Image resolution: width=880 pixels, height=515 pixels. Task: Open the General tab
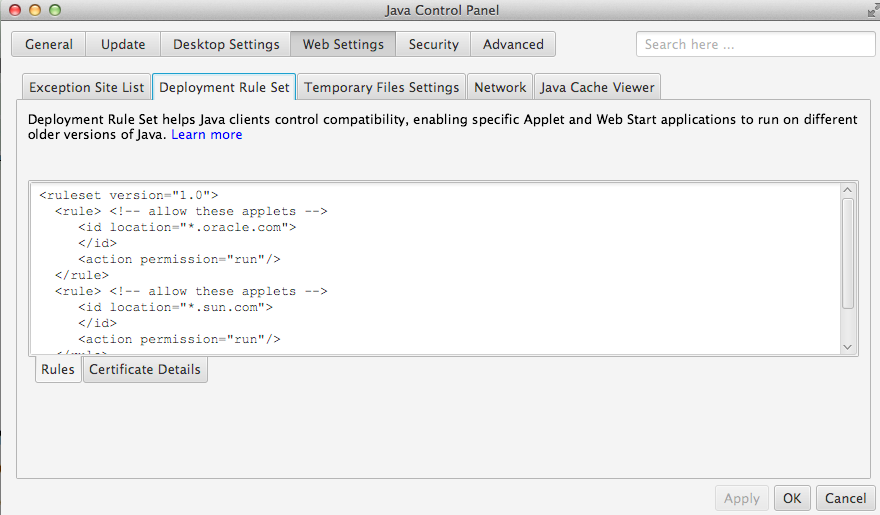click(x=49, y=44)
